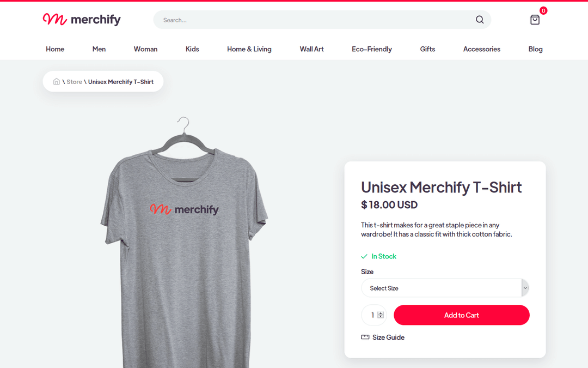Click the cart item count badge
This screenshot has height=368, width=588.
point(543,9)
